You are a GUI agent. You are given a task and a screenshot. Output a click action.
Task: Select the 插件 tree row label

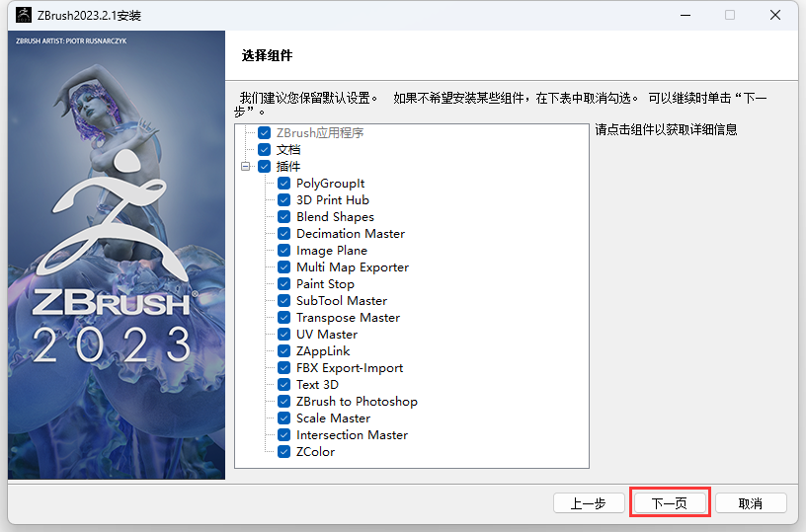pos(288,167)
